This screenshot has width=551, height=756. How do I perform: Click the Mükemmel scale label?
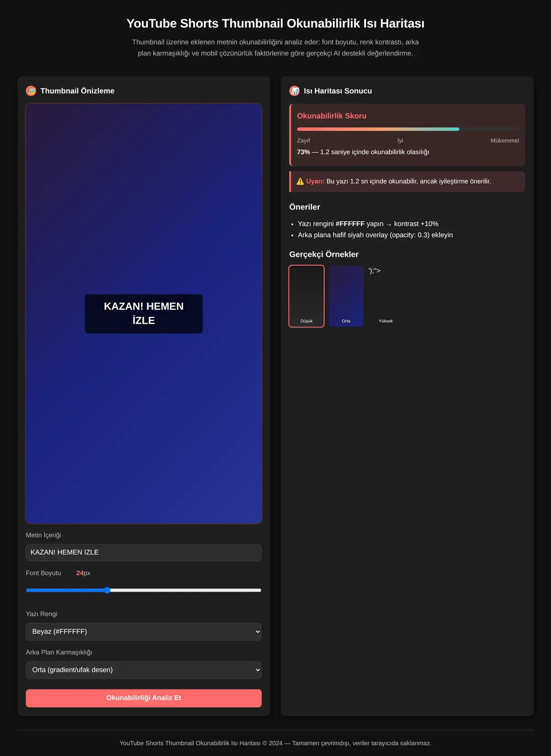point(505,141)
